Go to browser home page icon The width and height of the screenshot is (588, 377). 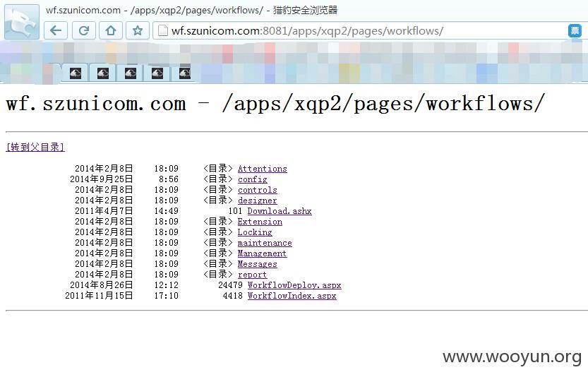(x=111, y=30)
